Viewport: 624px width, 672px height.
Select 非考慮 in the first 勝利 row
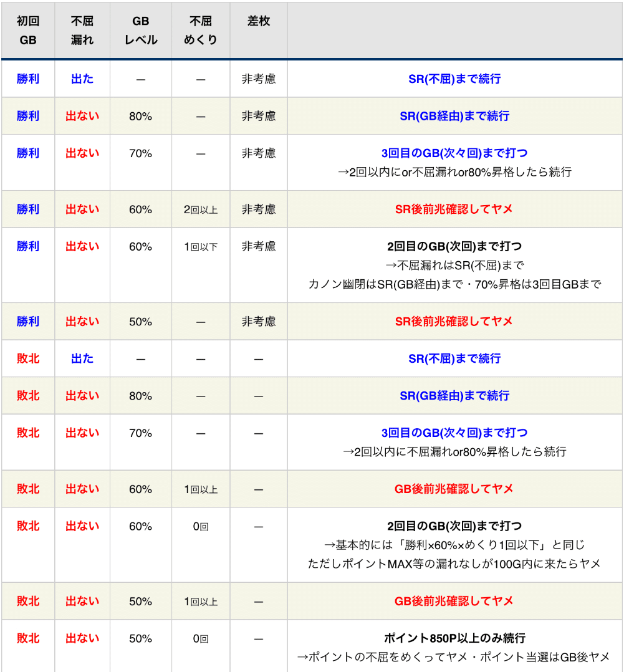pyautogui.click(x=259, y=79)
